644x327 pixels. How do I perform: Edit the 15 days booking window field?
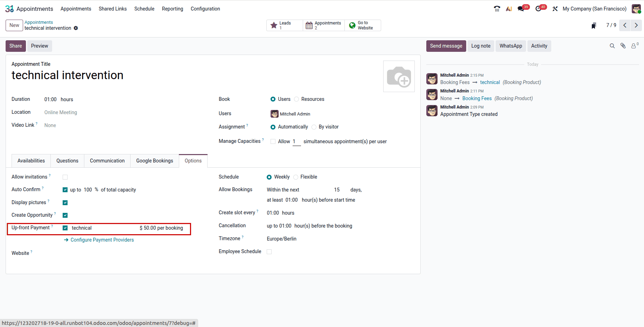pyautogui.click(x=337, y=190)
